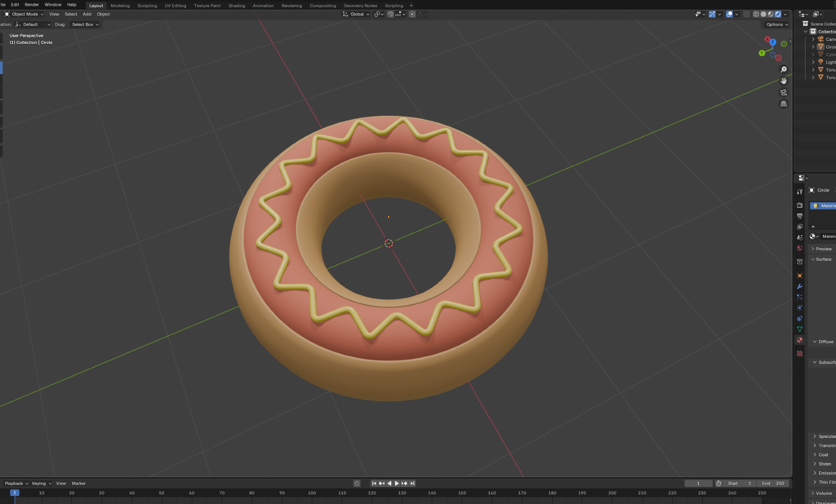
Task: Open the World properties tab icon
Action: tap(800, 248)
